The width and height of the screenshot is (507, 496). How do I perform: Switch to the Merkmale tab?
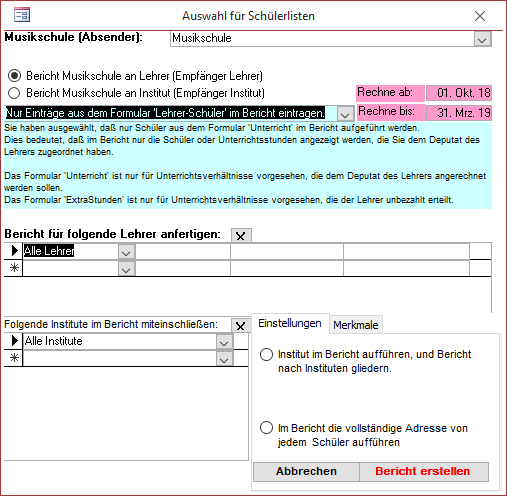pos(356,325)
